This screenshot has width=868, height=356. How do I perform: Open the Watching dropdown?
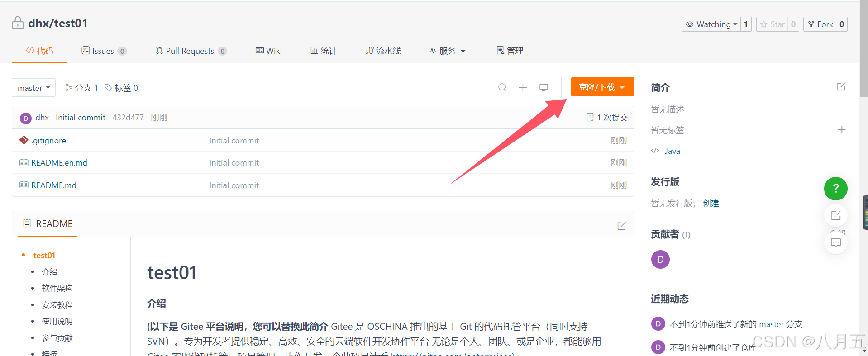(x=711, y=24)
